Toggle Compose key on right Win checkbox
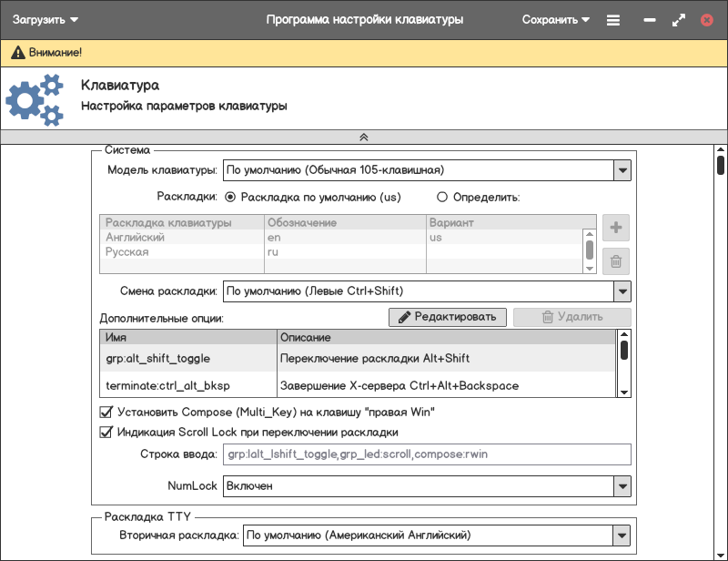The height and width of the screenshot is (561, 728). click(x=105, y=413)
